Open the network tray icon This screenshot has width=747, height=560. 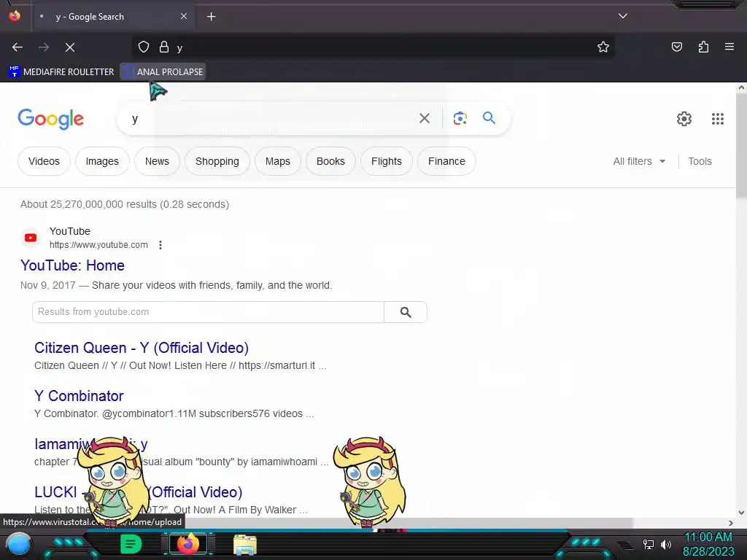pyautogui.click(x=649, y=544)
